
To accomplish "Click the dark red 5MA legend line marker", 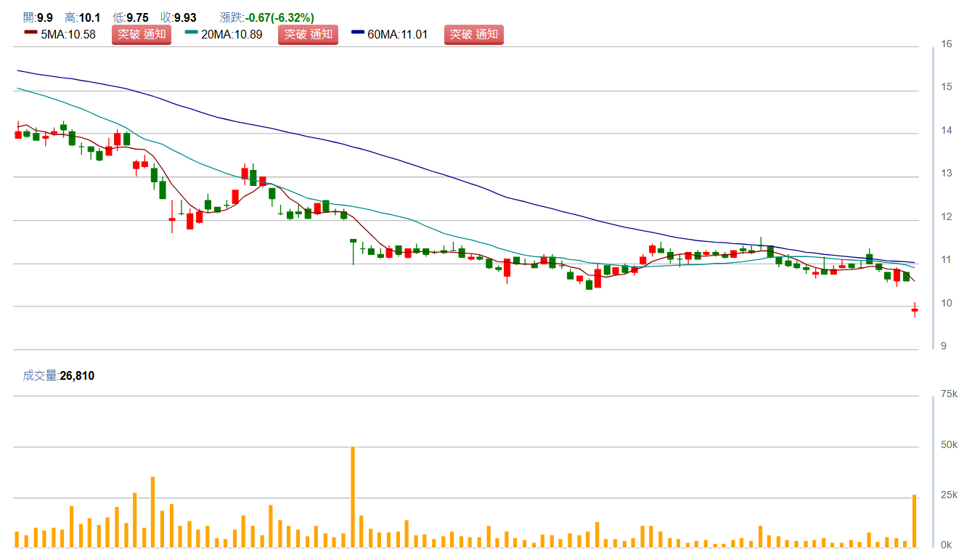I will click(x=30, y=33).
